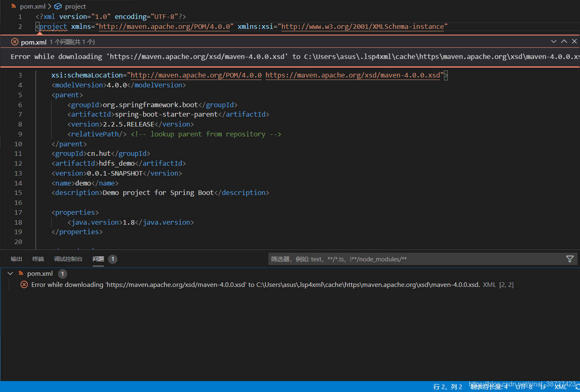This screenshot has height=392, width=580.
Task: Go to next problem arrow in peek view
Action: pyautogui.click(x=554, y=41)
